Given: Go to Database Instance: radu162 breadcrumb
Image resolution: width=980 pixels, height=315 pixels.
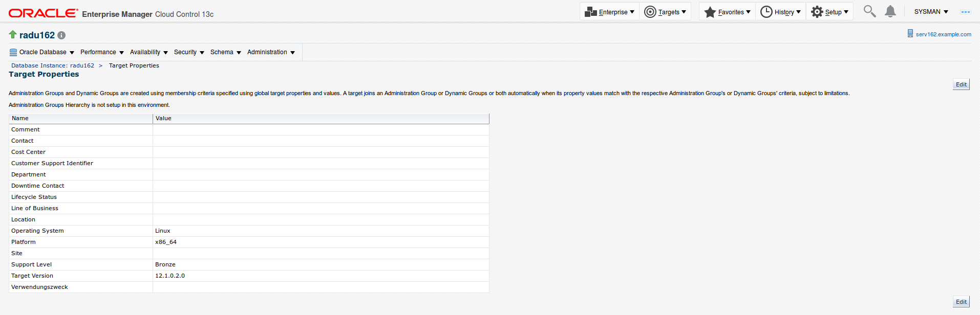Looking at the screenshot, I should pyautogui.click(x=53, y=65).
